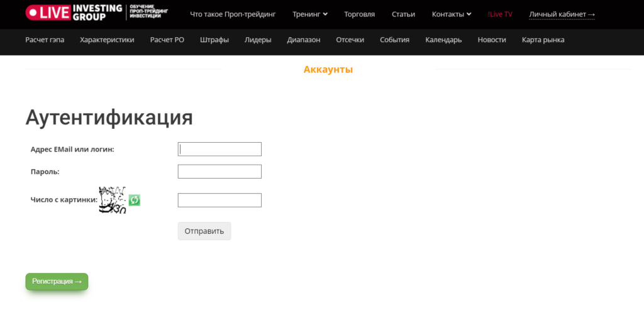Select the Лидеры tab
This screenshot has height=310, width=644.
(258, 40)
